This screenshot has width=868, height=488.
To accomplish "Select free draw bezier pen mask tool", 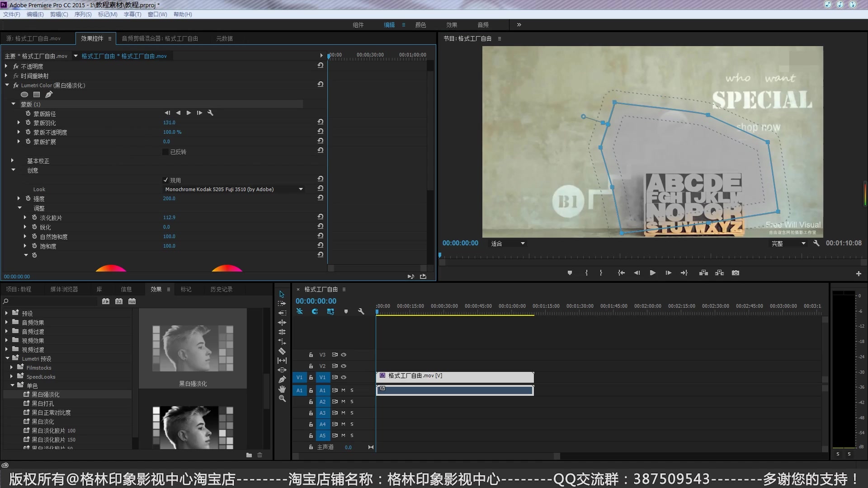I will [49, 94].
